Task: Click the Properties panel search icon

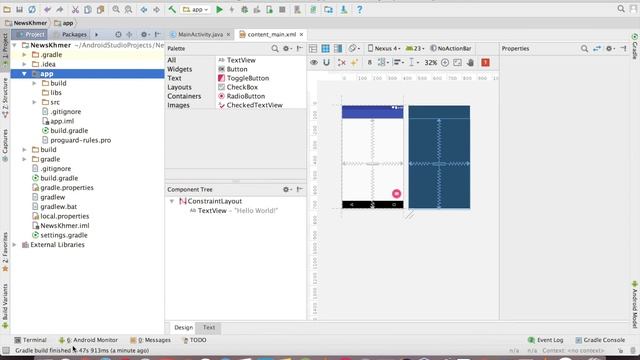Action: [584, 49]
